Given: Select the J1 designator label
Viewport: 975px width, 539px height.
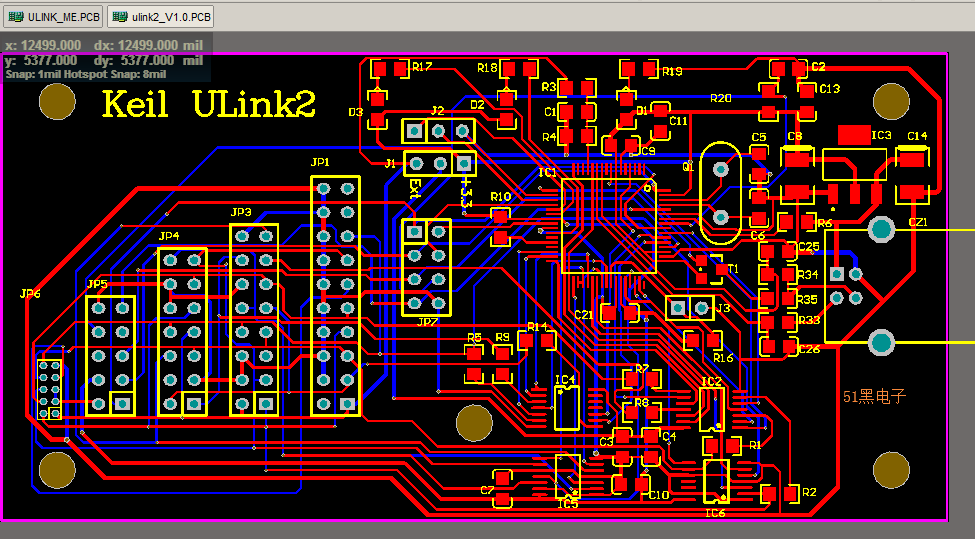Looking at the screenshot, I should (x=390, y=164).
